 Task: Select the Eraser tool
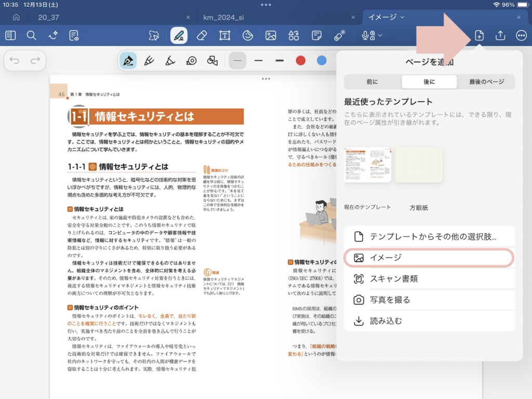[202, 35]
